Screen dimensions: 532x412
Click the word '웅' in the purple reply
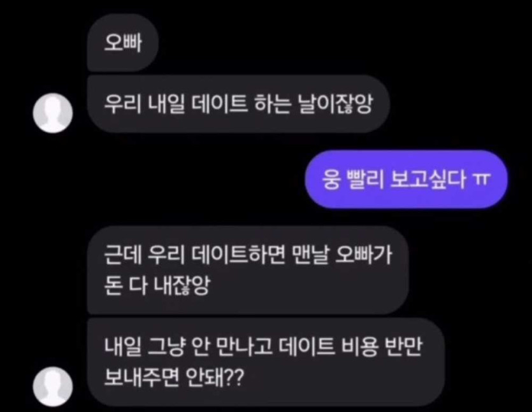click(x=331, y=179)
